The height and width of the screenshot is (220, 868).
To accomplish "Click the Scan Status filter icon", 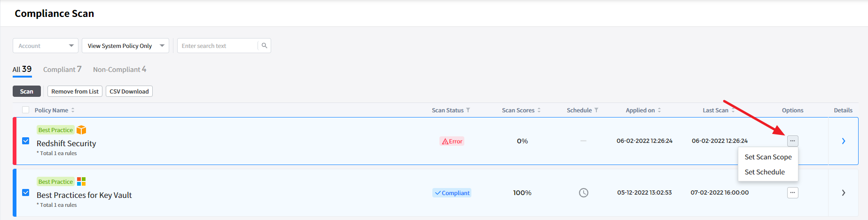I will point(468,110).
